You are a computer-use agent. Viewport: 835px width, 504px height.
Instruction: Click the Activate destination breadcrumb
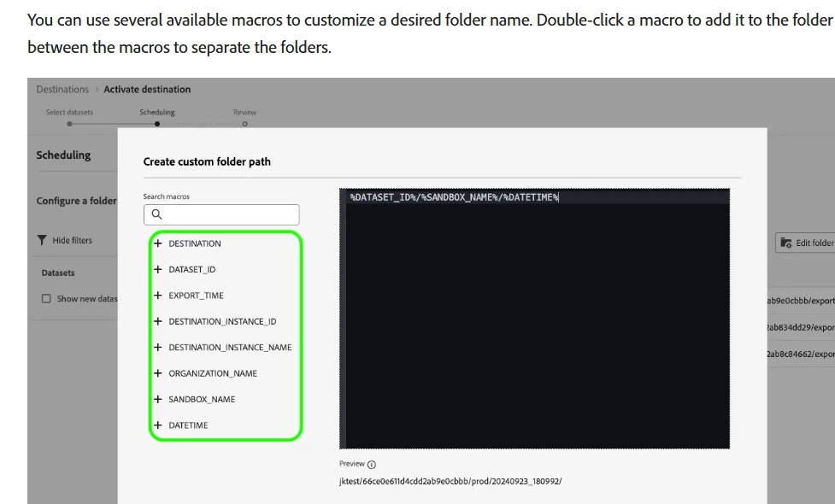[x=147, y=90]
